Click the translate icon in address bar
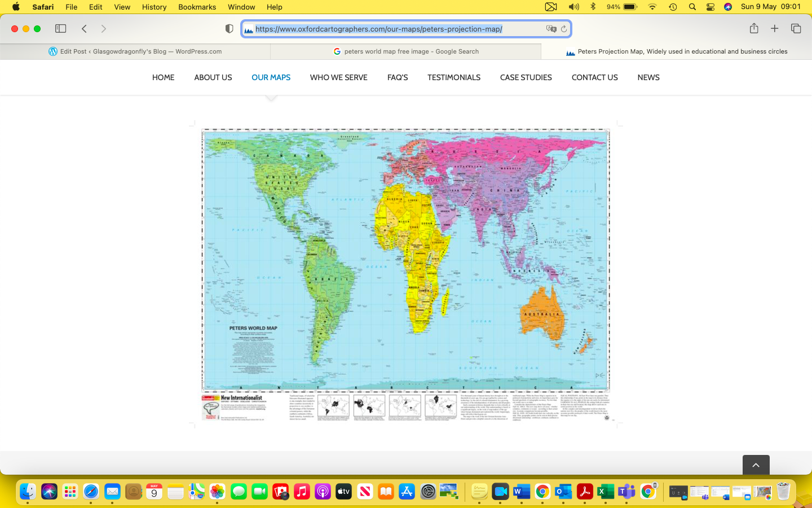This screenshot has width=812, height=508. pos(551,29)
